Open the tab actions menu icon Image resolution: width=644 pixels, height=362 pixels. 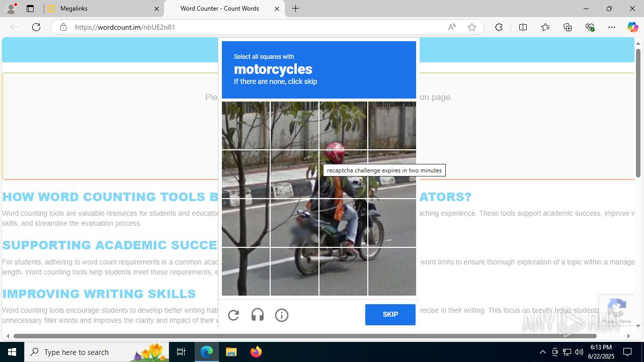pyautogui.click(x=30, y=9)
